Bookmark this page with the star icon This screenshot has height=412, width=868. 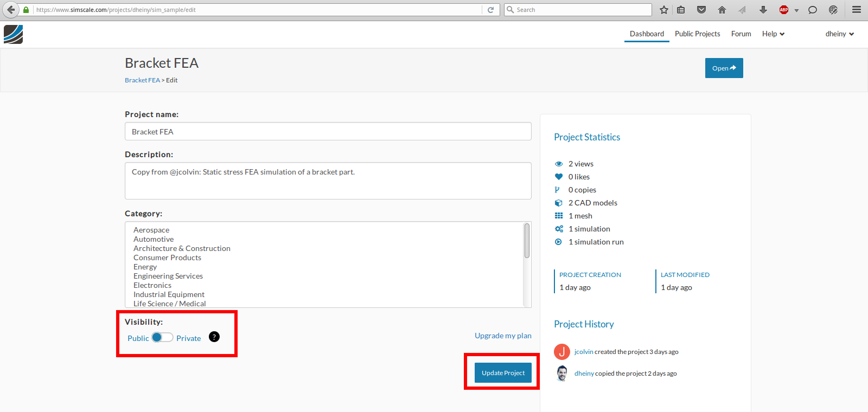click(x=663, y=10)
